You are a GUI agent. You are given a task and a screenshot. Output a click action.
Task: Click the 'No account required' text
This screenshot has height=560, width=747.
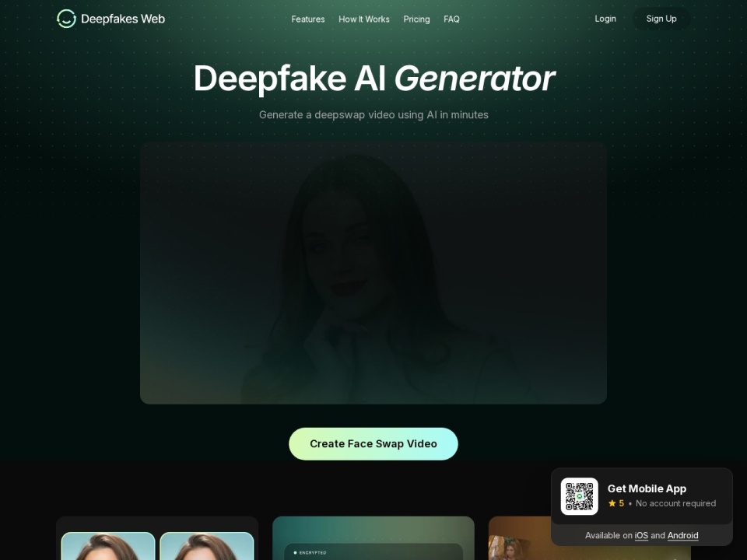tap(675, 503)
